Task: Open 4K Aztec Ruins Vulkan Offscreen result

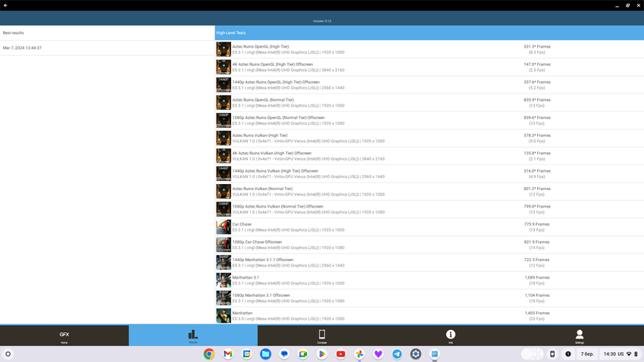Action: (379, 156)
